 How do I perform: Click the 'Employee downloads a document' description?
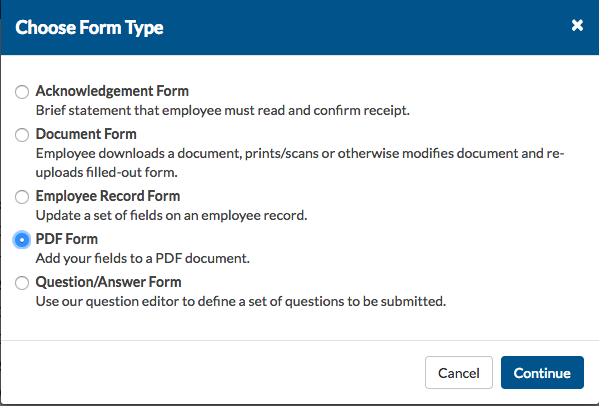tap(300, 154)
